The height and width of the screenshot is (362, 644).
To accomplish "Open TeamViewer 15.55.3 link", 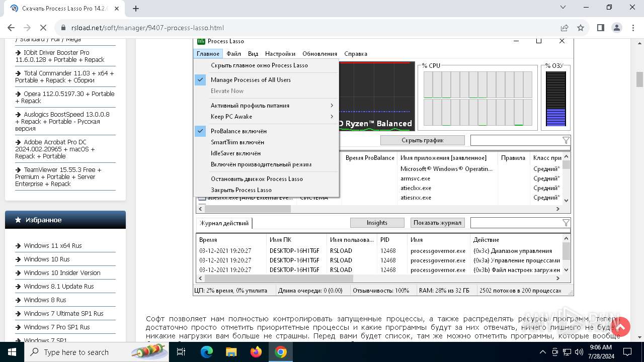I will pos(58,176).
